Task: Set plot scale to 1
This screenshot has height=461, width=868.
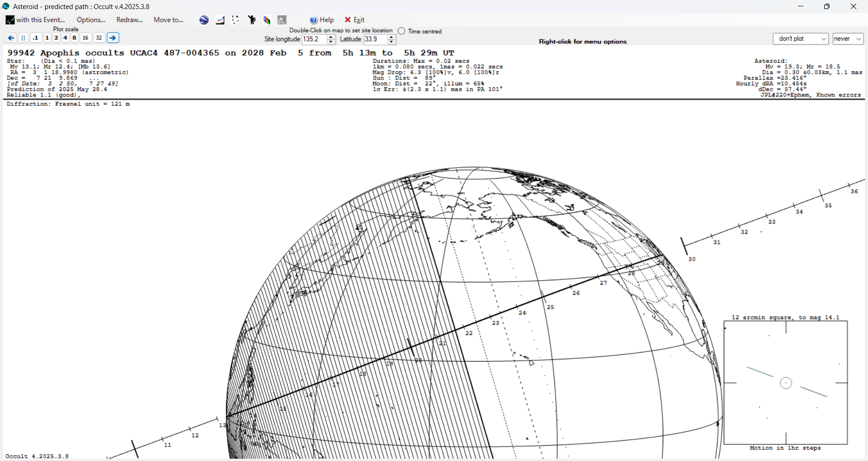Action: click(47, 38)
